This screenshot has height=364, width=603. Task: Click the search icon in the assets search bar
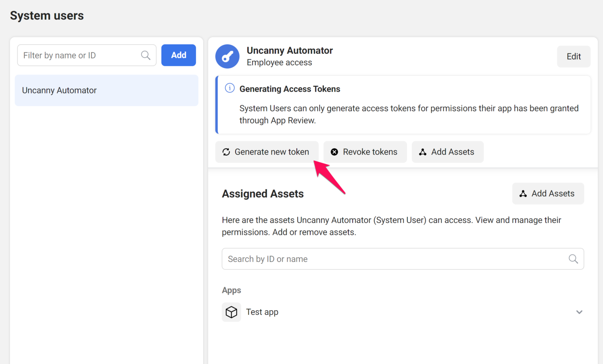[x=573, y=259]
